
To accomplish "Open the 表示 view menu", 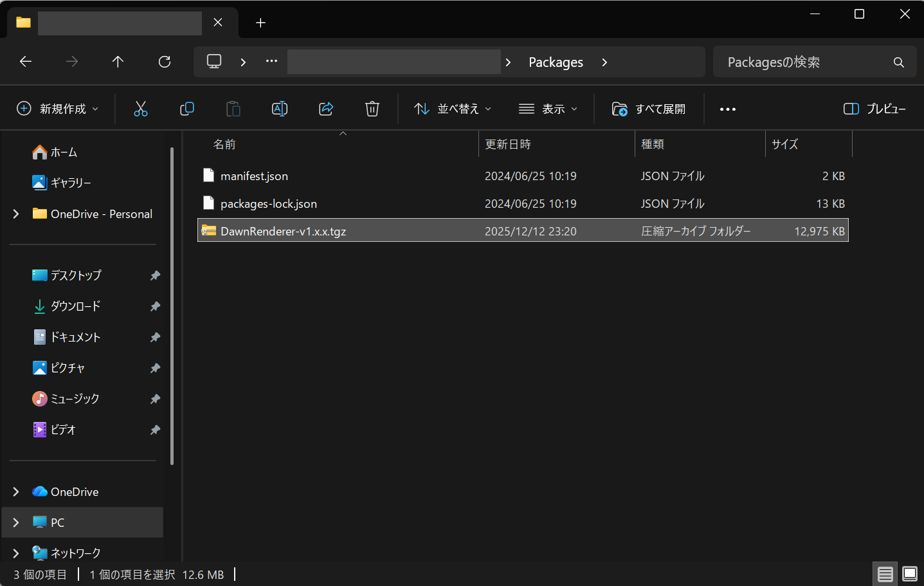I will [x=548, y=109].
